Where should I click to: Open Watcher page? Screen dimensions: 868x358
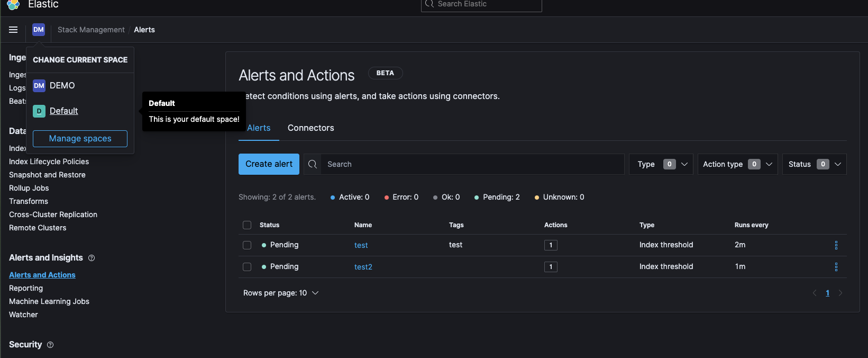pos(23,315)
